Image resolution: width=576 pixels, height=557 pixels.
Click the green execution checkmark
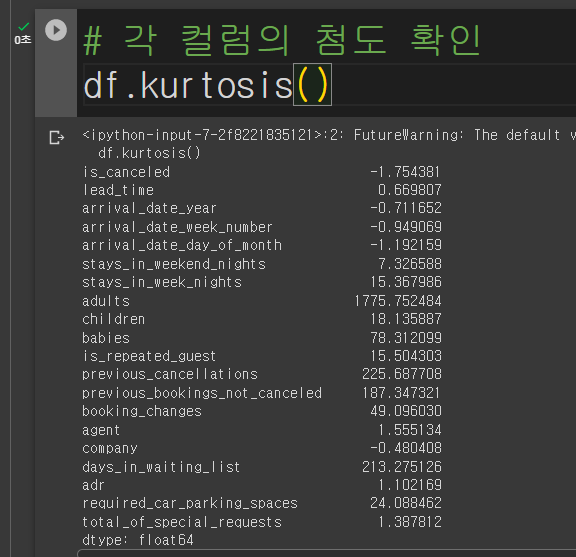(x=24, y=26)
